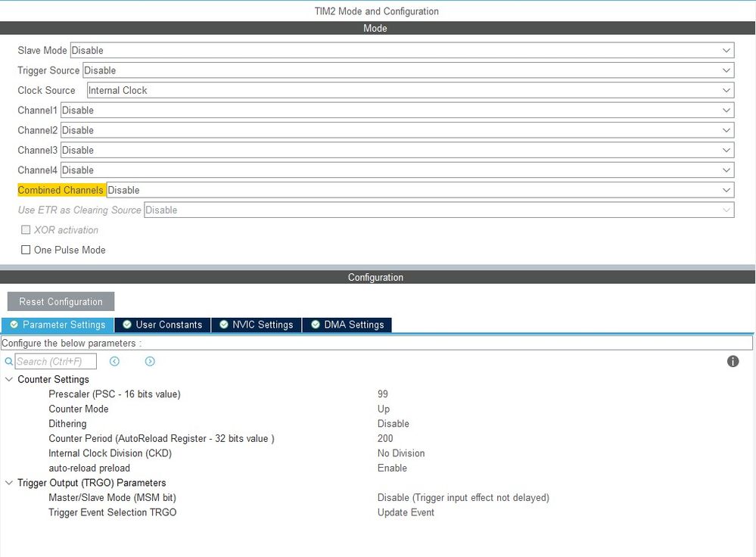Toggle the One Pulse Mode checkbox
The width and height of the screenshot is (756, 557).
point(26,250)
